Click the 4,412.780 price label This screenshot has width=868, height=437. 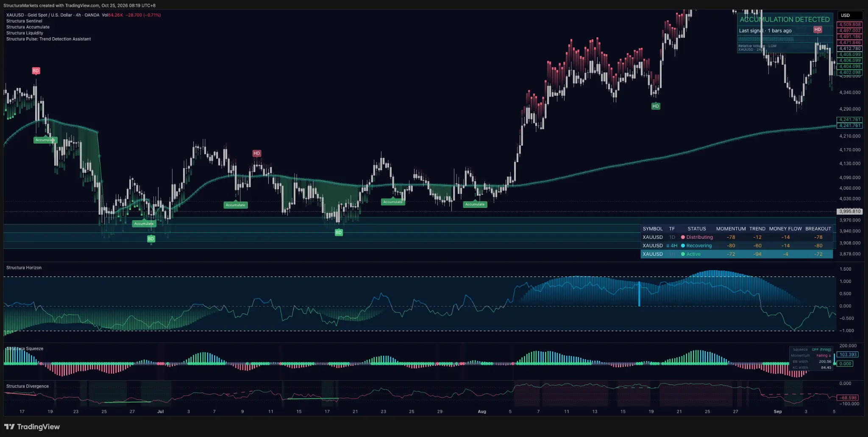click(x=850, y=49)
